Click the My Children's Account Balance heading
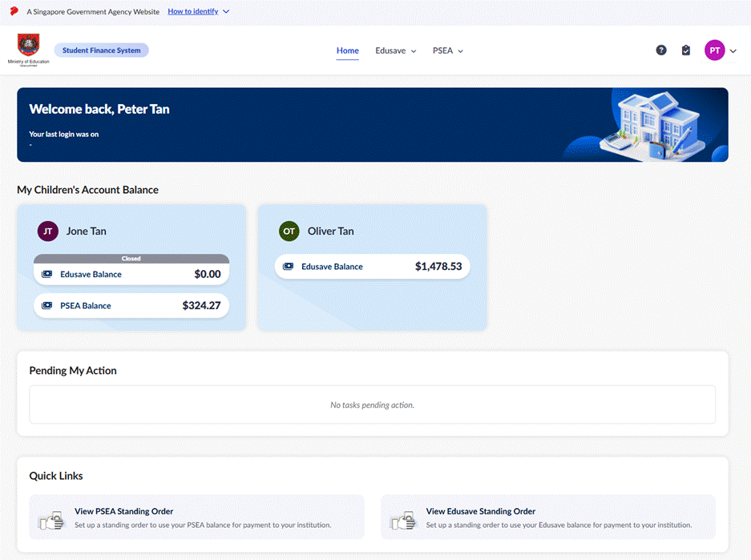The image size is (751, 560). tap(87, 190)
